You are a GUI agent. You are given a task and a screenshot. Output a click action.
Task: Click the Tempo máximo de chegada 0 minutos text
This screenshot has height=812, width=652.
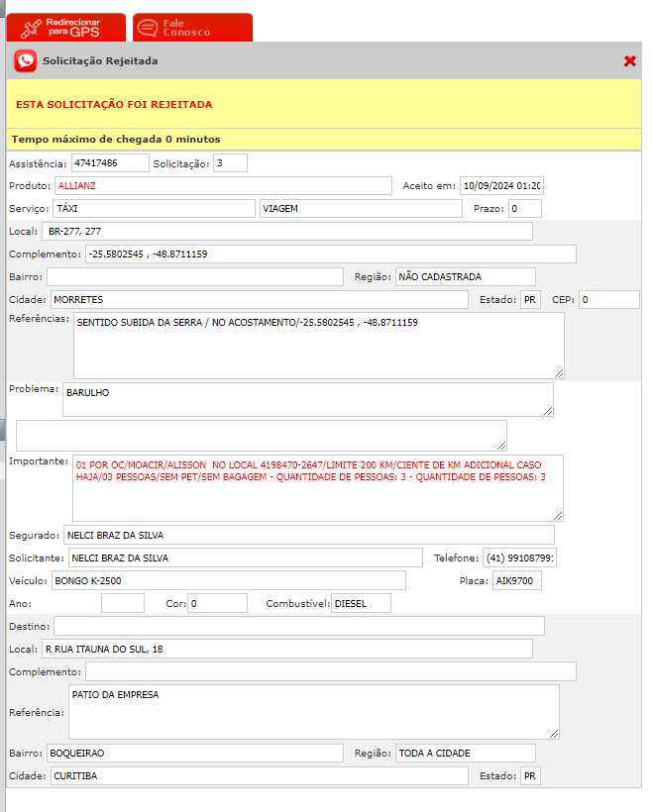tap(116, 140)
